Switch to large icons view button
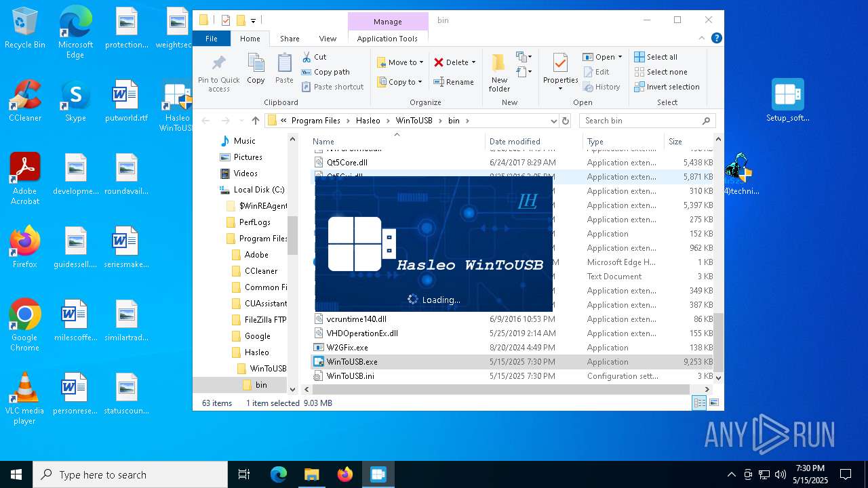The width and height of the screenshot is (868, 488). tap(713, 403)
